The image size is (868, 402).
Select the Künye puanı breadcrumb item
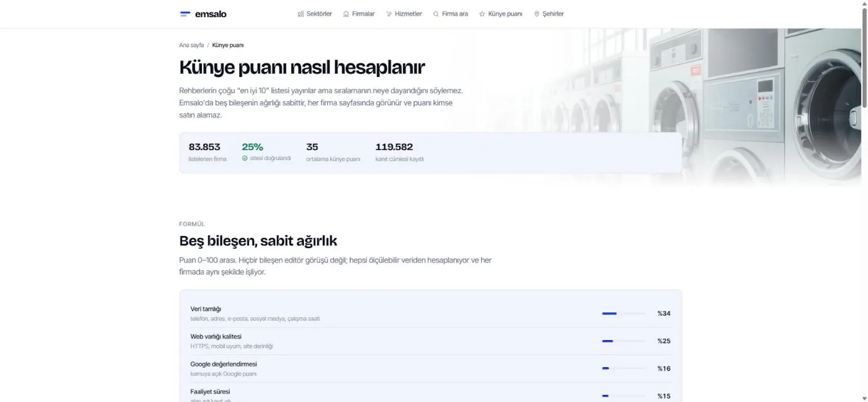[x=228, y=45]
